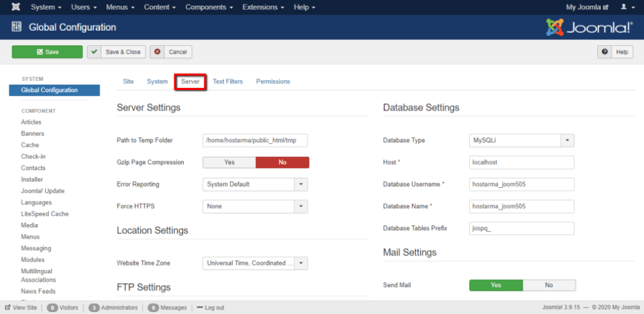Click the green checkmark Save & Close icon

(94, 52)
